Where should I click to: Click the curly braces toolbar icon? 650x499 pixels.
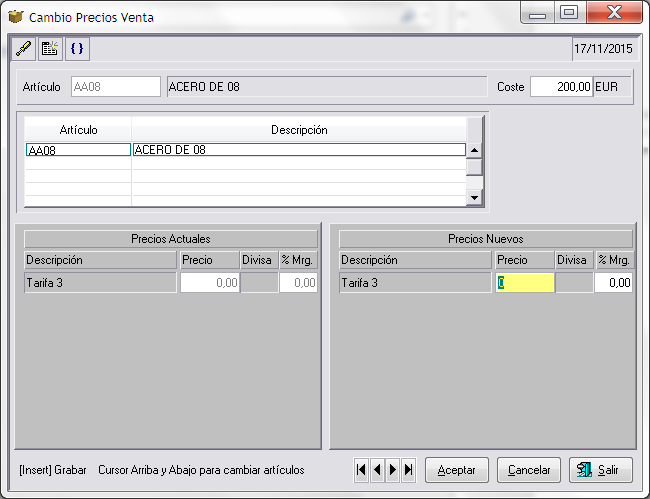click(x=77, y=49)
